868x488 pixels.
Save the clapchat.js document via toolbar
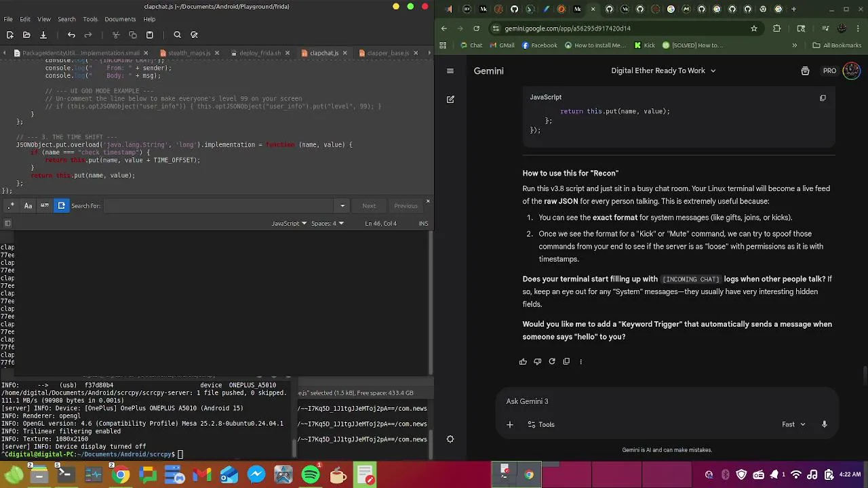pyautogui.click(x=43, y=35)
